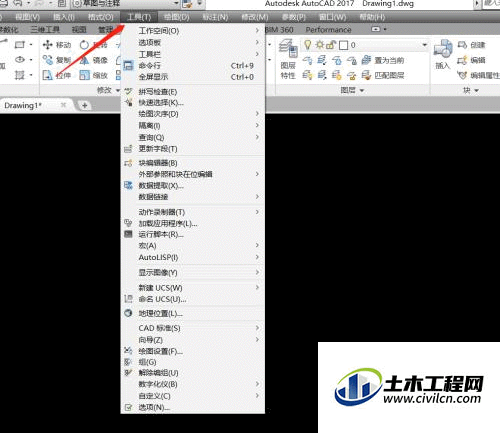Image resolution: width=500 pixels, height=433 pixels.
Task: Open the Help (帮助(H)) menu
Action: pos(372,17)
